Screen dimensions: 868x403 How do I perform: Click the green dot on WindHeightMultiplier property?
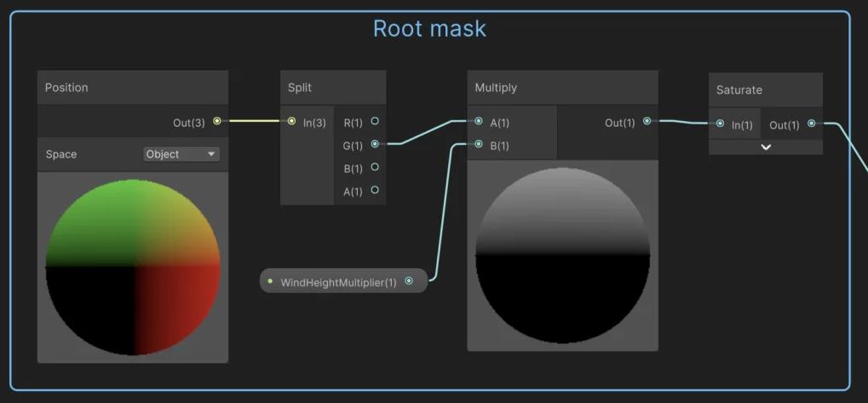pyautogui.click(x=270, y=281)
